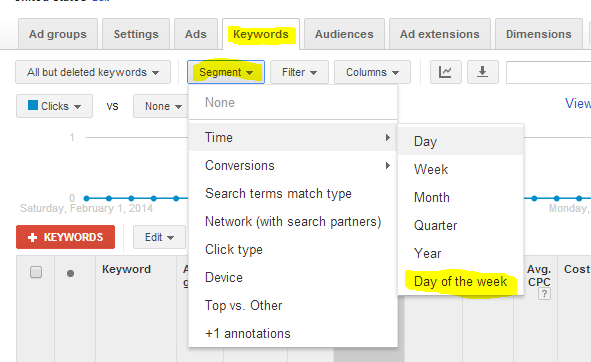Expand the Columns dropdown
This screenshot has width=591, height=362.
(x=372, y=72)
